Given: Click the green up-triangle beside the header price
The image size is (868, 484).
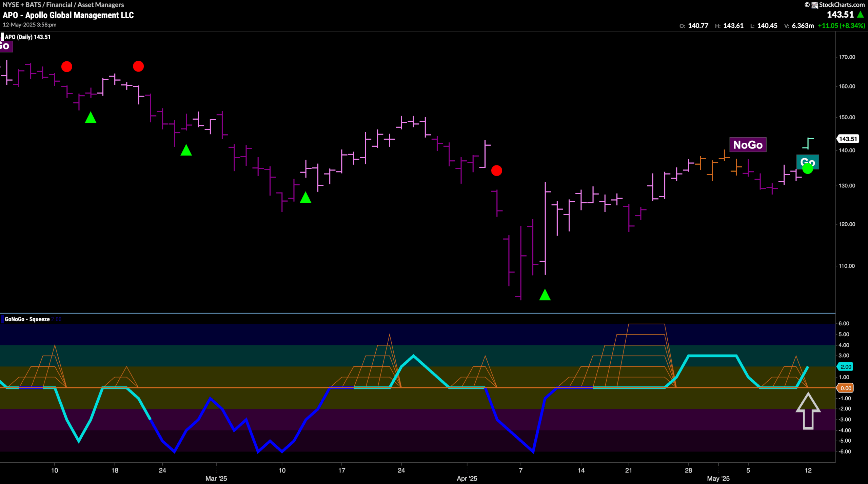Looking at the screenshot, I should point(860,15).
